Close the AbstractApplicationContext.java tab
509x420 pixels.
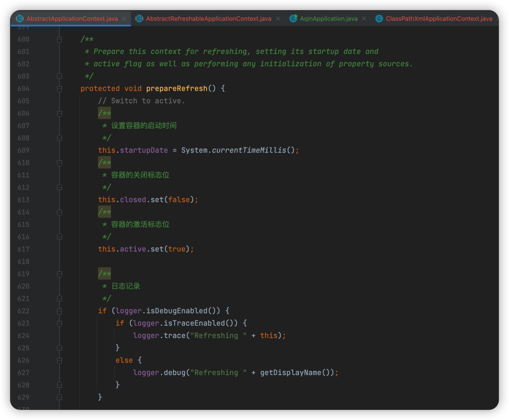pos(124,19)
